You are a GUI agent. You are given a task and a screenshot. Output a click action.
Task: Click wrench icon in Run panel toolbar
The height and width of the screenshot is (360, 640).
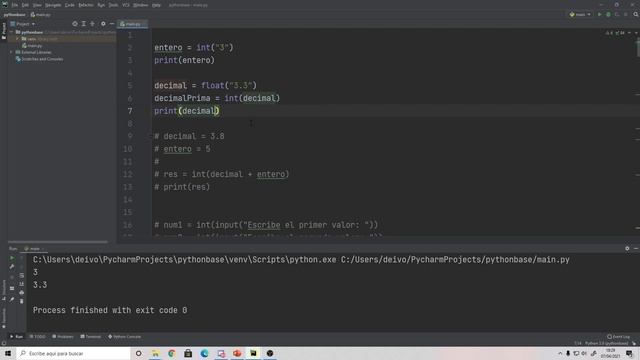click(x=12, y=267)
